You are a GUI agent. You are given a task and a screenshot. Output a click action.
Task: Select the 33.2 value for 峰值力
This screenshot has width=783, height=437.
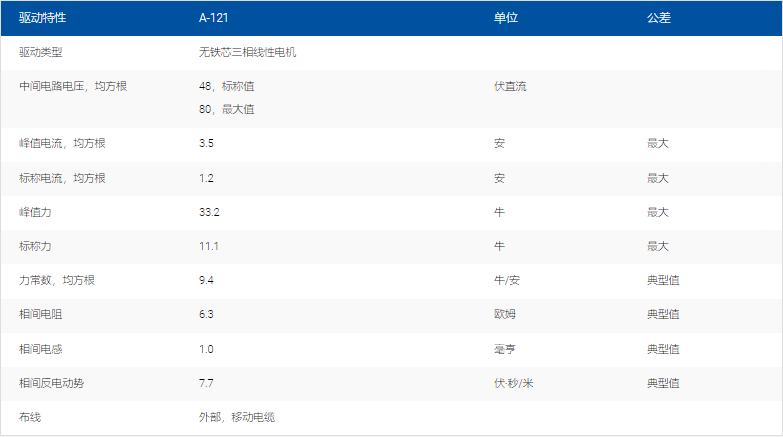209,212
